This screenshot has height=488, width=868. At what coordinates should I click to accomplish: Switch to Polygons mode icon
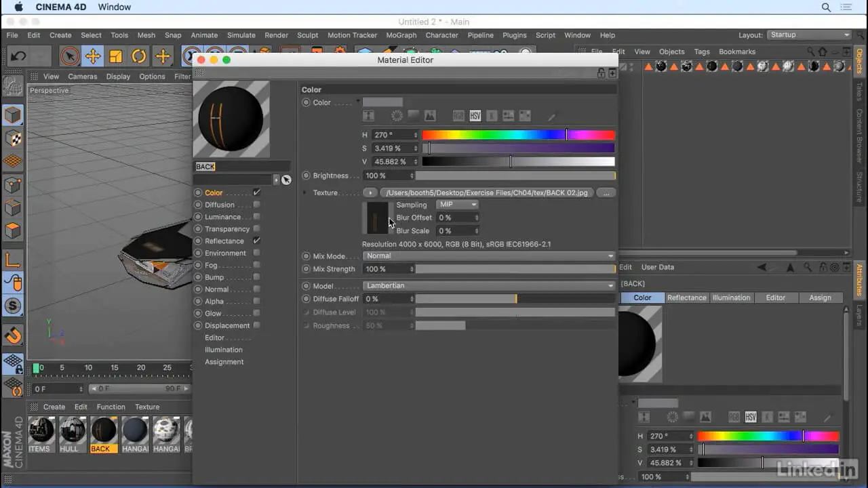tap(13, 231)
